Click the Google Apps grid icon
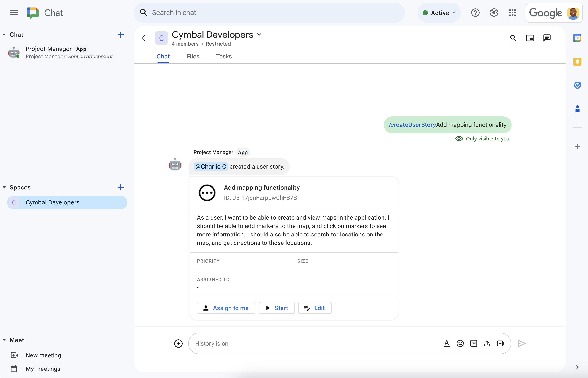This screenshot has width=588, height=378. coord(512,12)
